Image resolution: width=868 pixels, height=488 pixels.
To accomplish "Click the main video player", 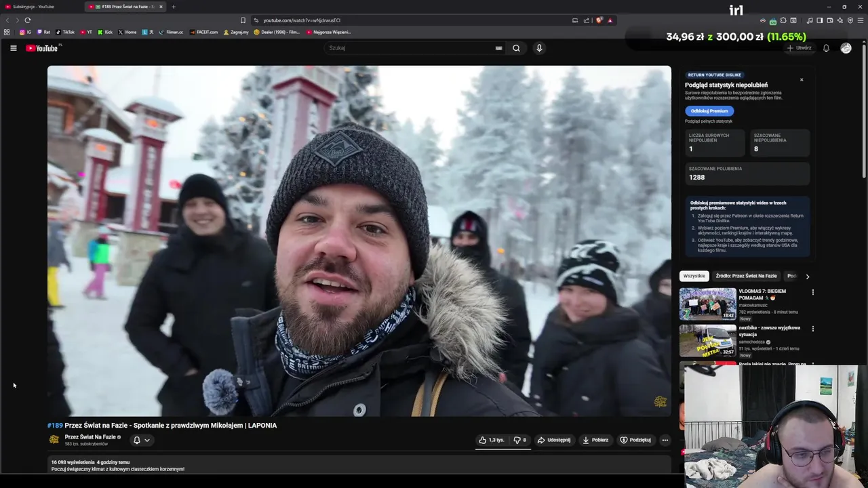I will pos(359,241).
